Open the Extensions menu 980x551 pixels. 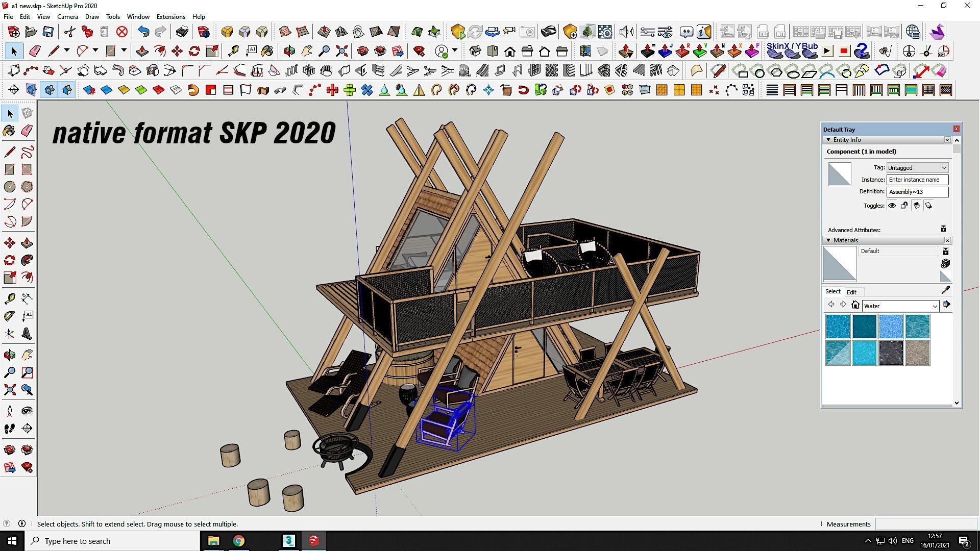click(170, 17)
